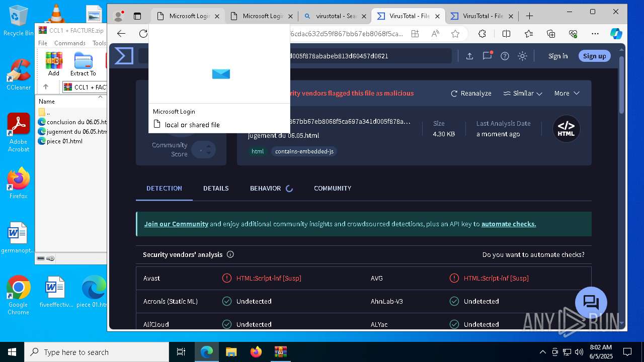Image resolution: width=644 pixels, height=362 pixels.
Task: Click Extract To icon in WinRAR
Action: 83,64
